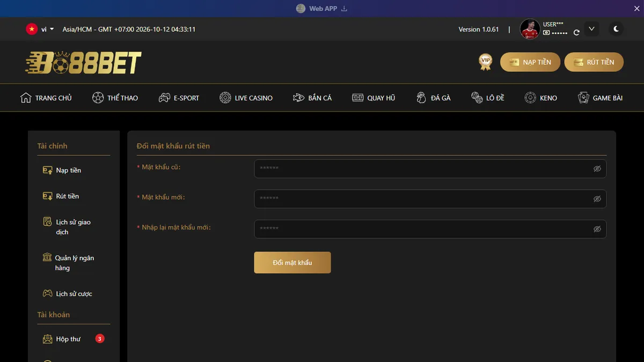Click the red 3 unread badge
Screen dimensions: 644x362
(100, 339)
